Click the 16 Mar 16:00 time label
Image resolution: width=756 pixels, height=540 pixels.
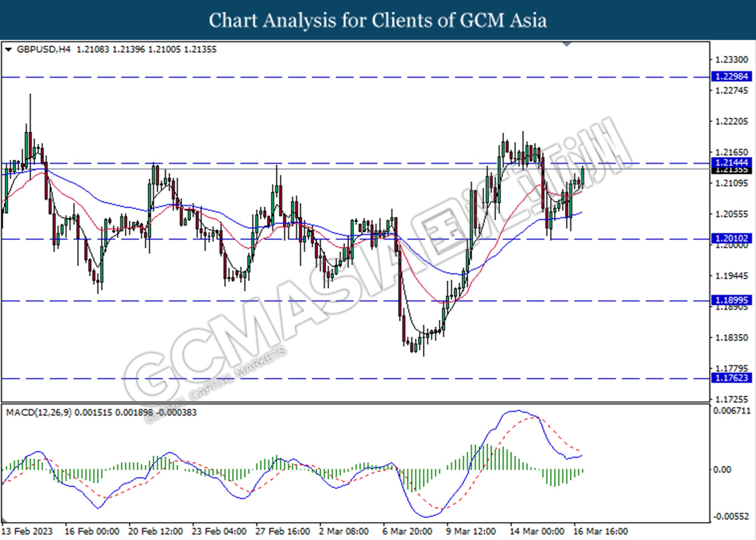click(x=600, y=531)
